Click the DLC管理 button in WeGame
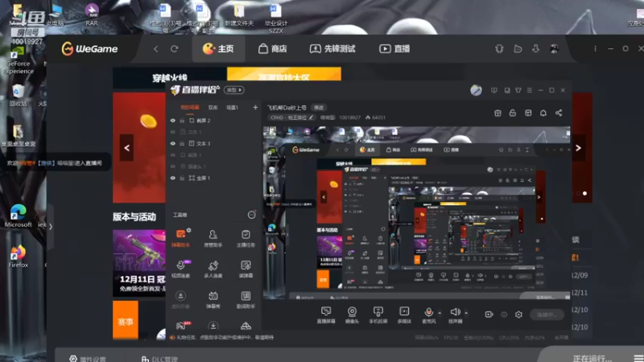 (x=159, y=359)
